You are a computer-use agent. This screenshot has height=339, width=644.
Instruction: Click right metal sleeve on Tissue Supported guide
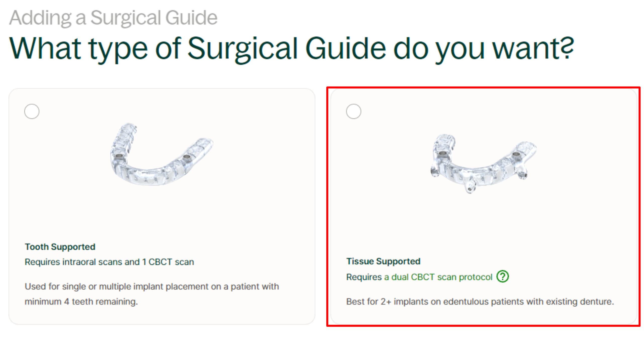[x=516, y=154]
